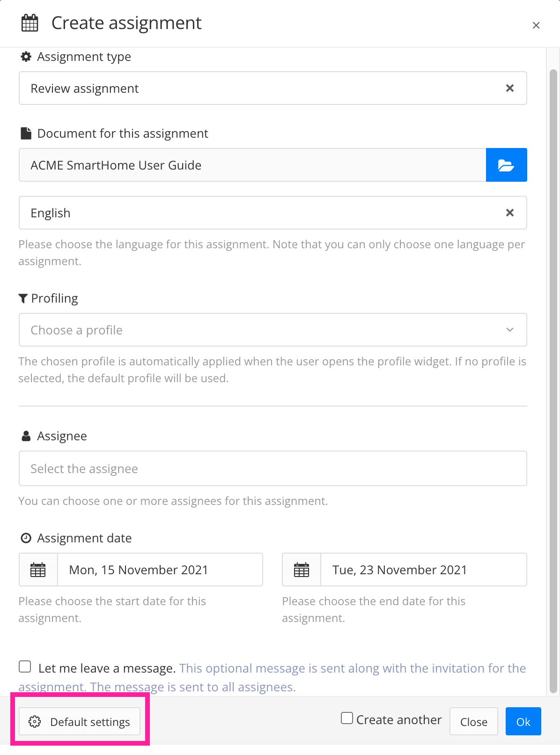Click the document icon next to Document label

(26, 133)
